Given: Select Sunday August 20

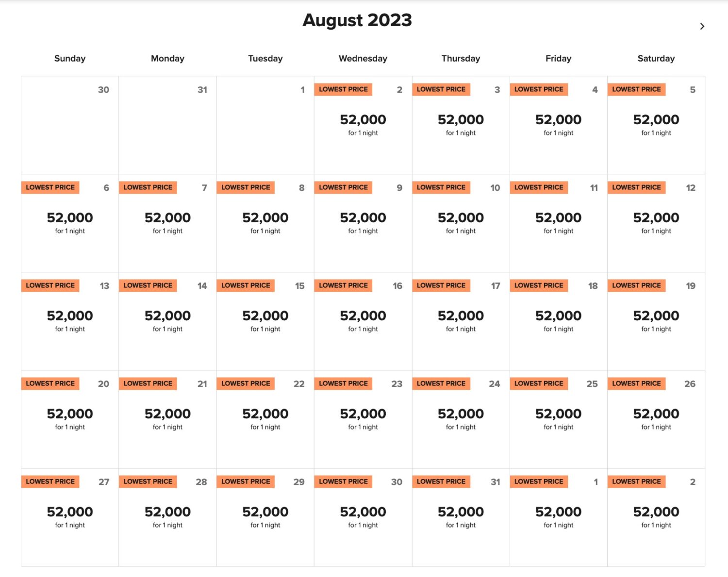Looking at the screenshot, I should [x=70, y=419].
